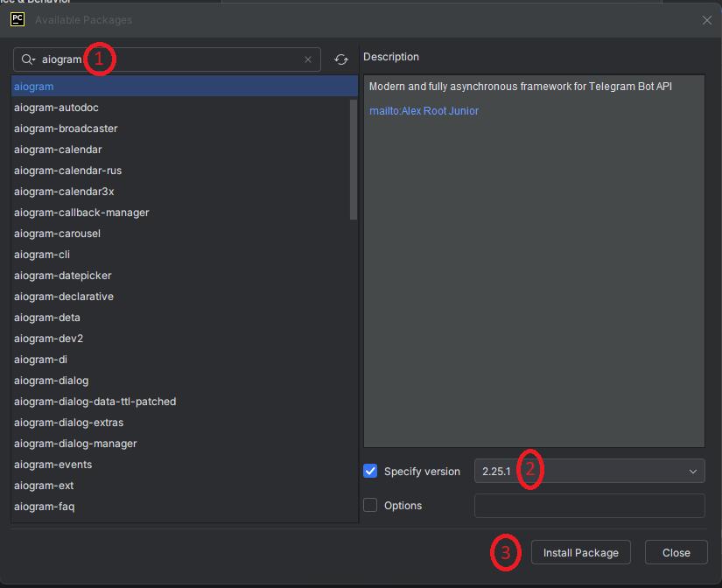722x588 pixels.
Task: Select aiogram-dialog from the package list
Action: point(51,381)
